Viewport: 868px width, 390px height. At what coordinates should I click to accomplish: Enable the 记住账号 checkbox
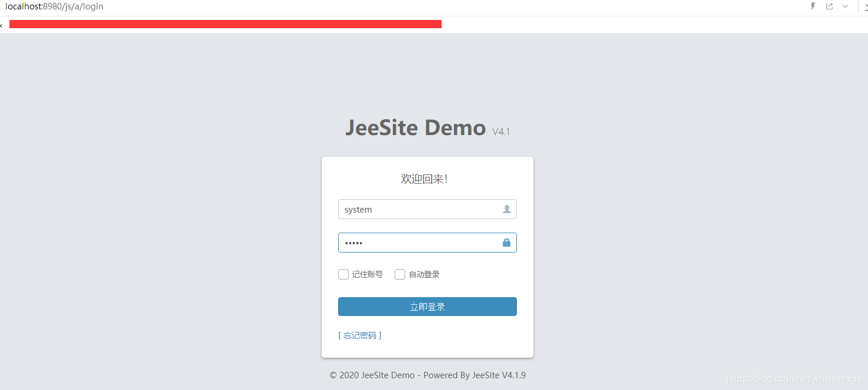pos(343,274)
